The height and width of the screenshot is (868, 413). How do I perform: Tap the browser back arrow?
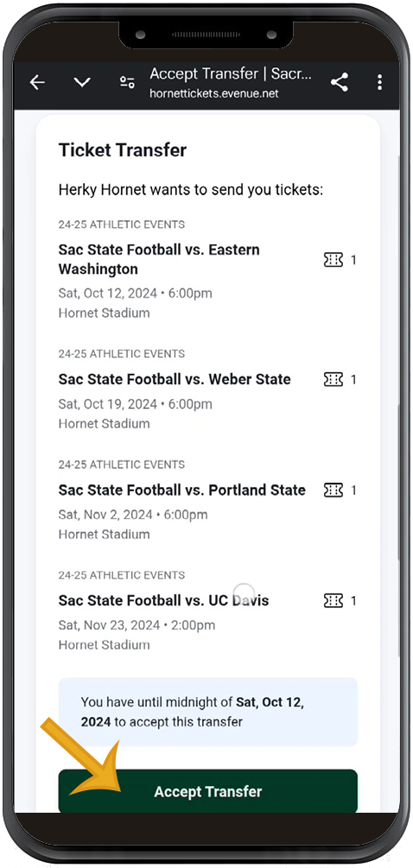pos(38,83)
